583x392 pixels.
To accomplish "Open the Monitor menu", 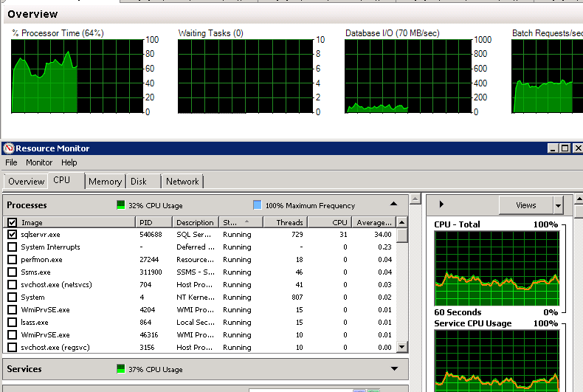I will click(39, 162).
